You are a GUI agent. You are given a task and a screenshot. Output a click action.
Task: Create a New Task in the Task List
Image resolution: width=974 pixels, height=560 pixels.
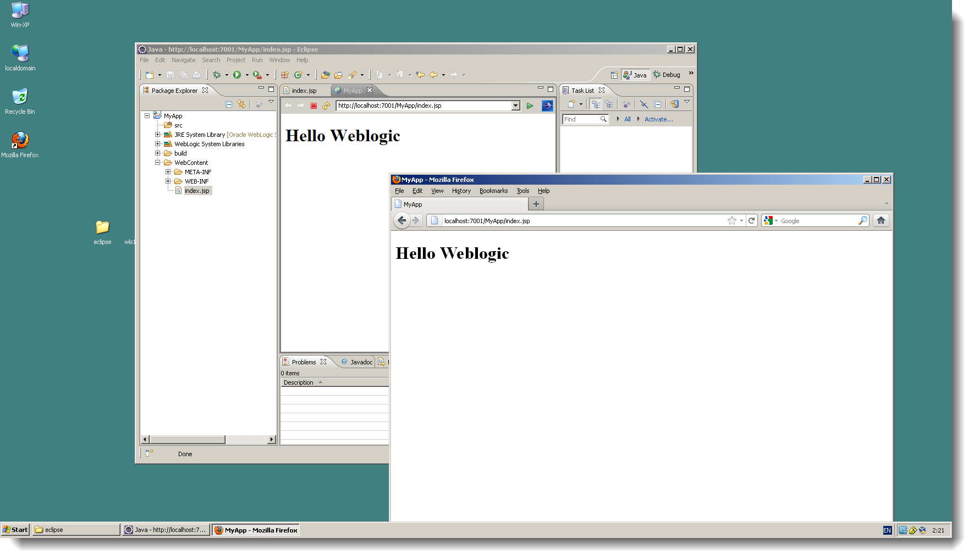click(571, 104)
